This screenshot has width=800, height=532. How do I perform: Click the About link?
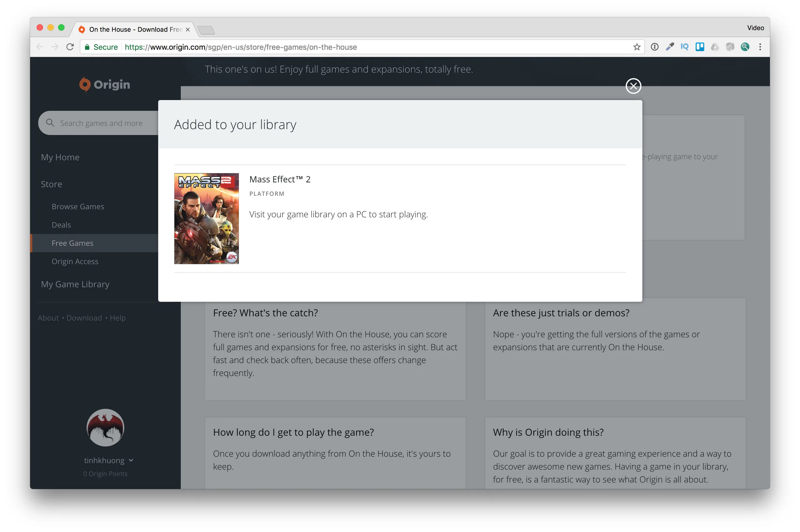[x=48, y=318]
